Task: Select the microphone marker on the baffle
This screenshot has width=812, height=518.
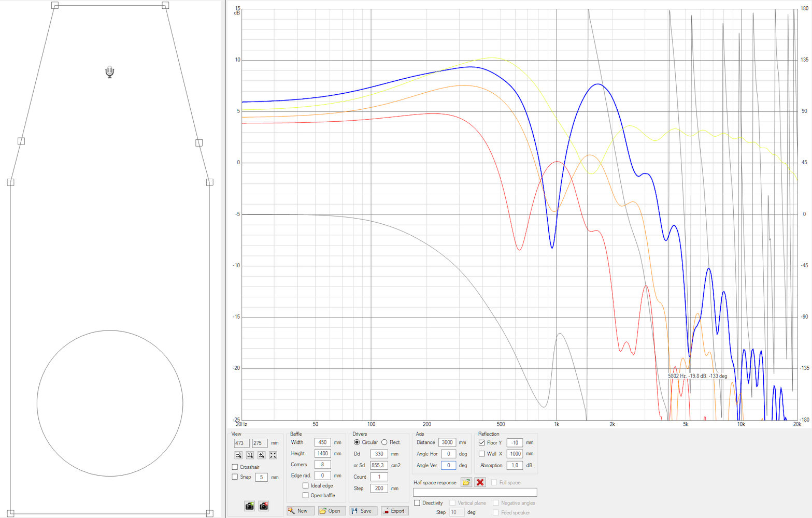Action: [x=109, y=72]
